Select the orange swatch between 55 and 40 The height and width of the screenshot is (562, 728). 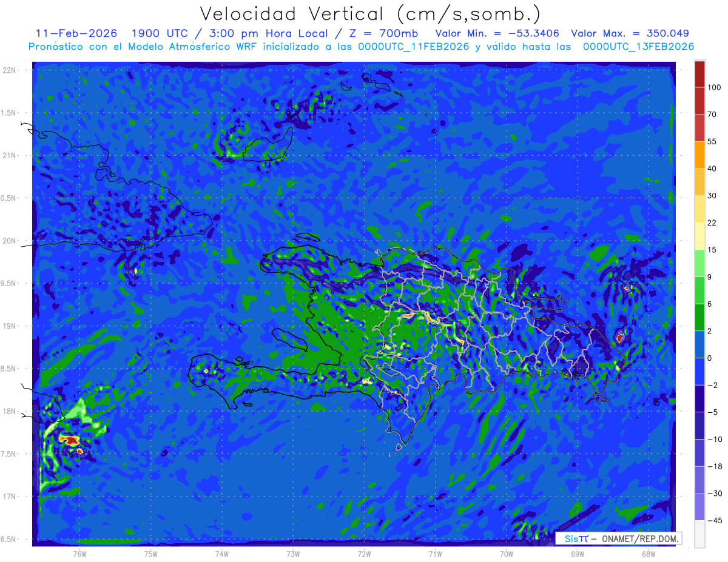(x=699, y=155)
